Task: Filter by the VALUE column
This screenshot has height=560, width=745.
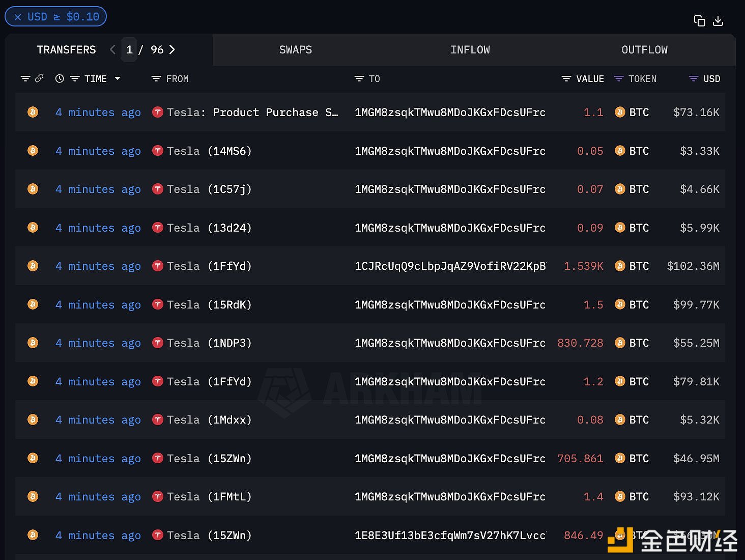Action: tap(566, 78)
